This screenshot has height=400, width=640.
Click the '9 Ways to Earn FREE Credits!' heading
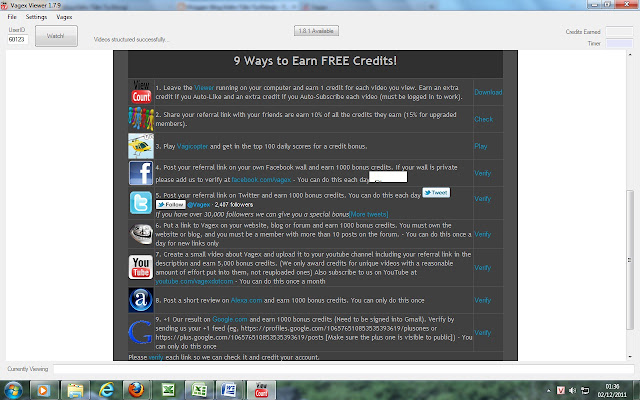point(315,61)
